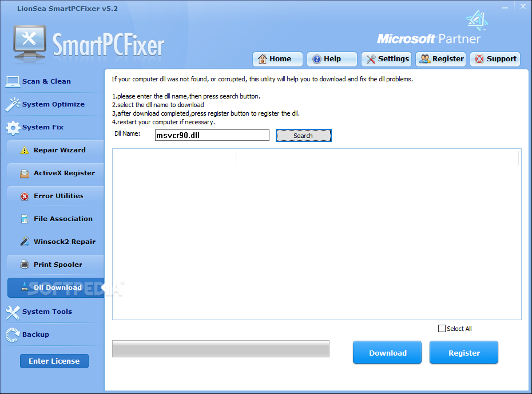Open the Help tab
This screenshot has width=532, height=394.
332,59
